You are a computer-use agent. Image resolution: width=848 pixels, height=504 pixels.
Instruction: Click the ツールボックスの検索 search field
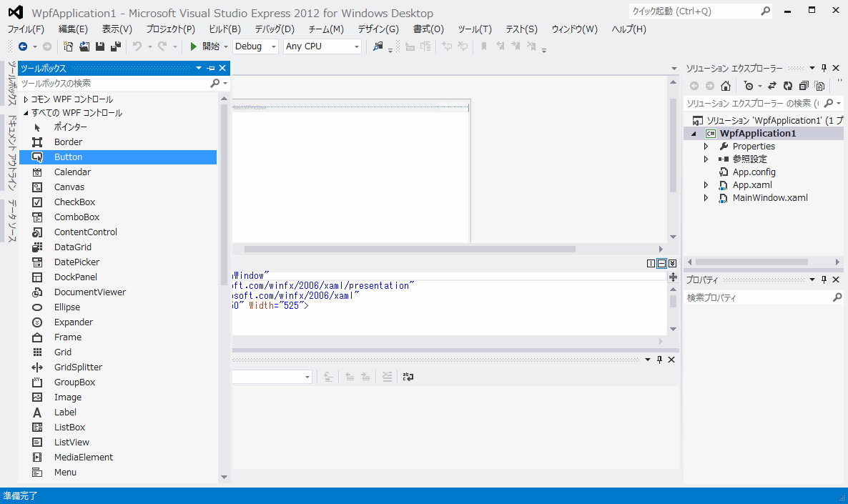[x=114, y=83]
